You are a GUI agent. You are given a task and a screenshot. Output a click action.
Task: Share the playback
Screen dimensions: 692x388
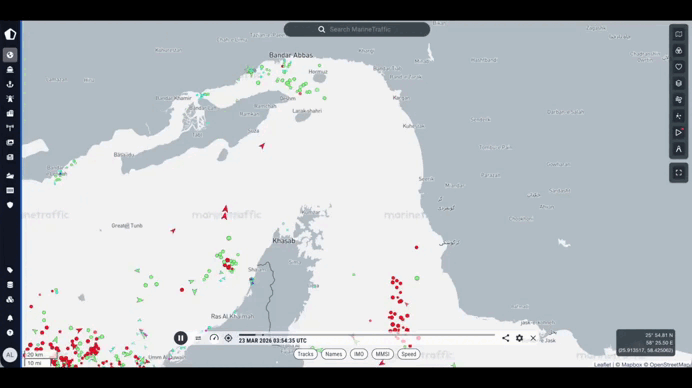point(505,338)
